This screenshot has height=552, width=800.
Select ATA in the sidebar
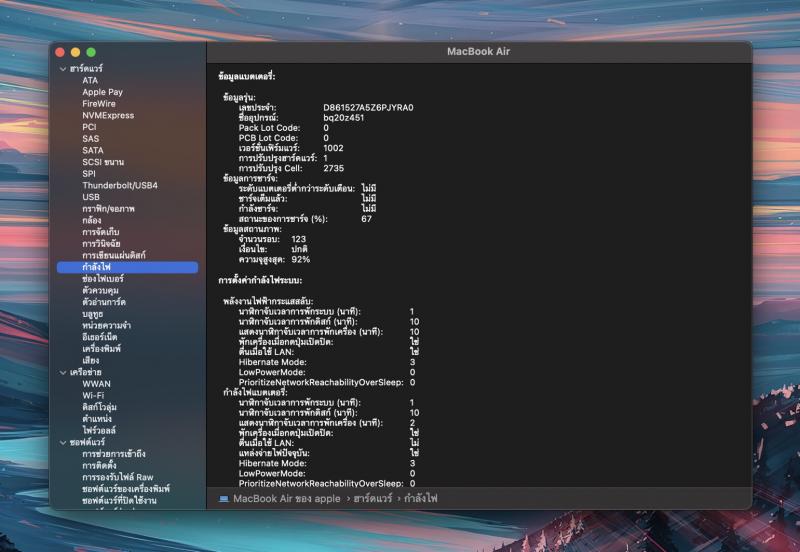point(90,80)
